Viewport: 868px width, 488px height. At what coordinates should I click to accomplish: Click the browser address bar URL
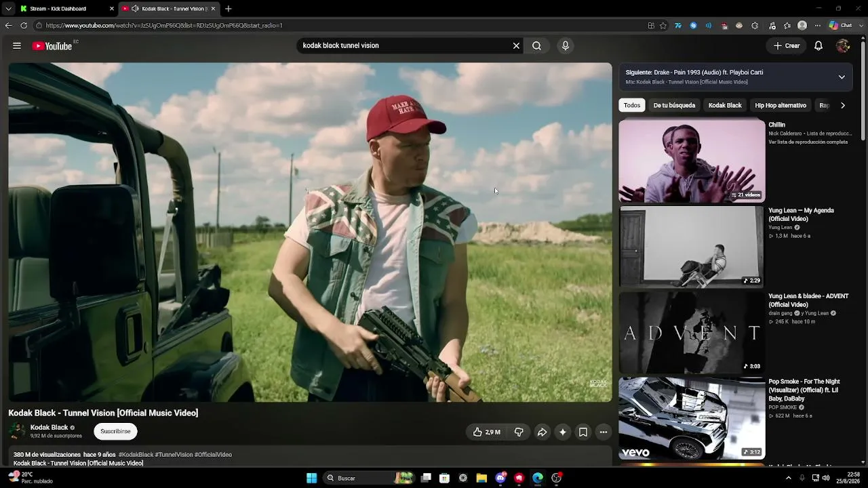(x=164, y=26)
